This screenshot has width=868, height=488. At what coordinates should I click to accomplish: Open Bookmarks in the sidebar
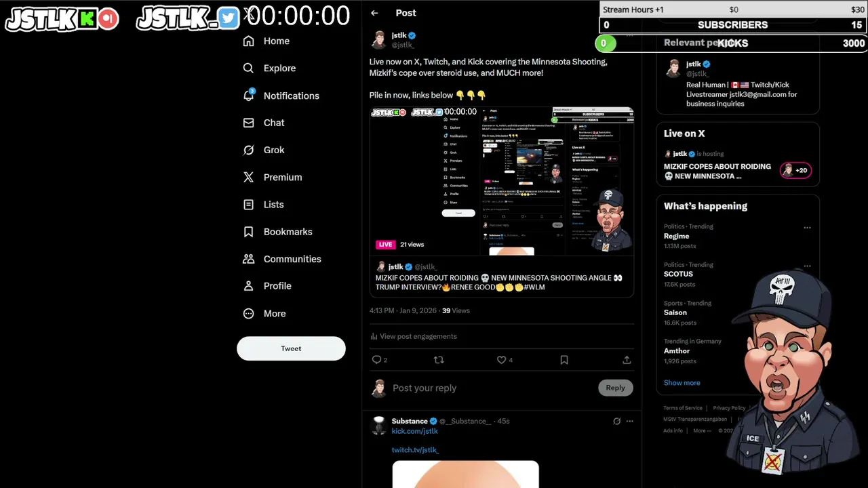point(278,232)
